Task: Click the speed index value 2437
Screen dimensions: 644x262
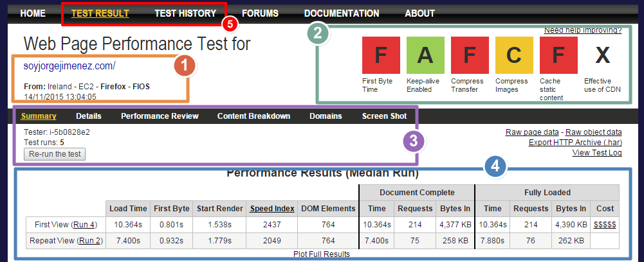Action: click(x=272, y=225)
